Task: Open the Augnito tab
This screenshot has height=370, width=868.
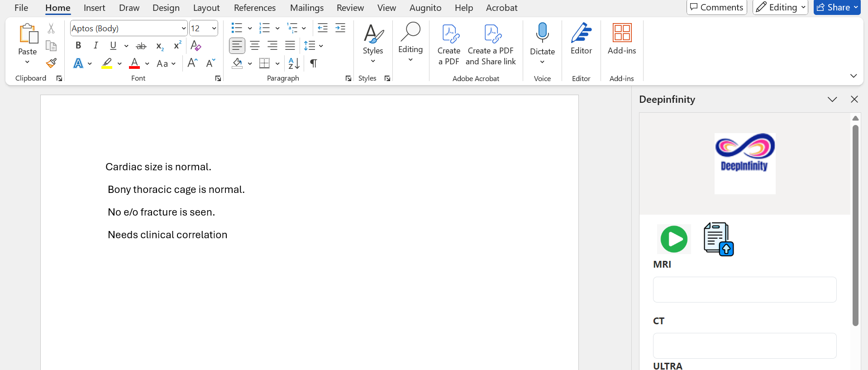Action: click(425, 8)
